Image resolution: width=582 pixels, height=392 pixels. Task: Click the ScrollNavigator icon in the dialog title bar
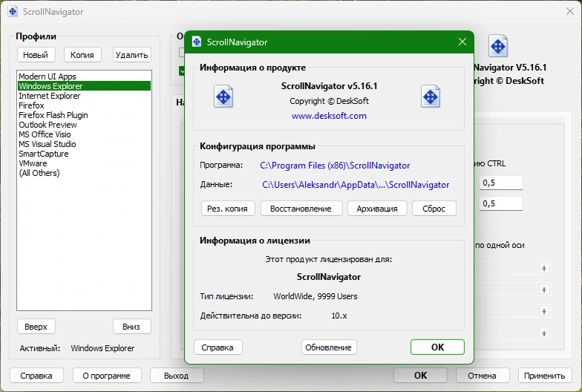[x=197, y=42]
